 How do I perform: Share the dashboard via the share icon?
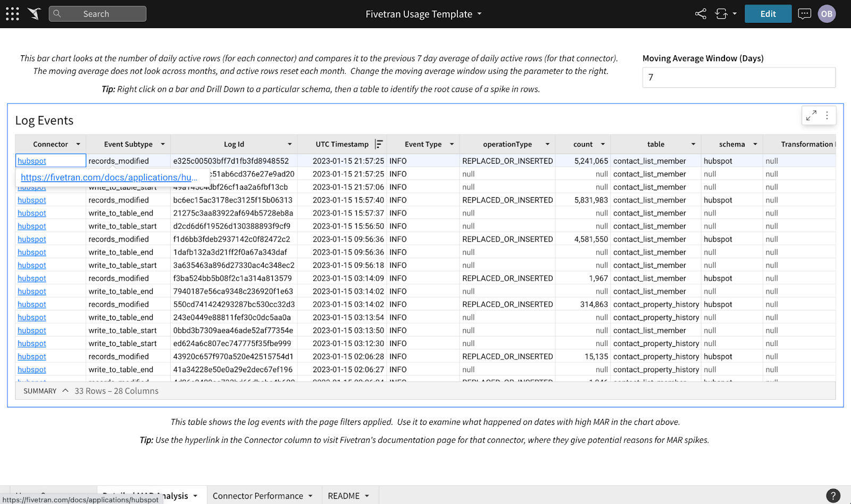[700, 13]
